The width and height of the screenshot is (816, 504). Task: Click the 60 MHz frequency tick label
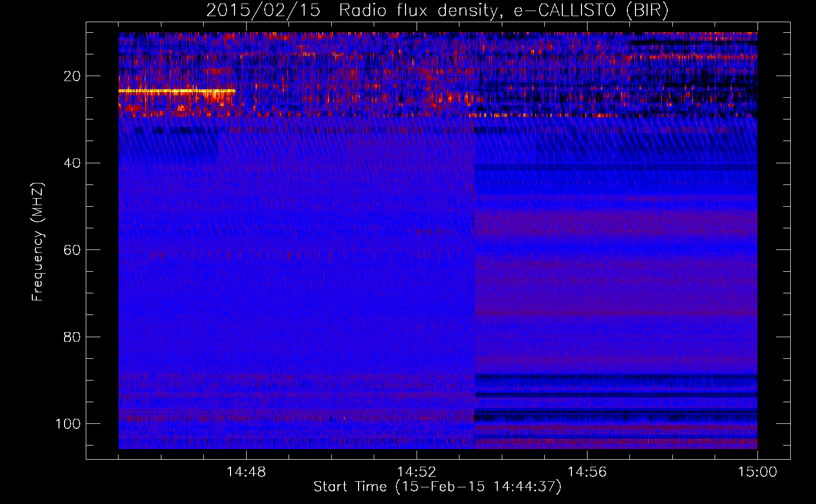(72, 250)
